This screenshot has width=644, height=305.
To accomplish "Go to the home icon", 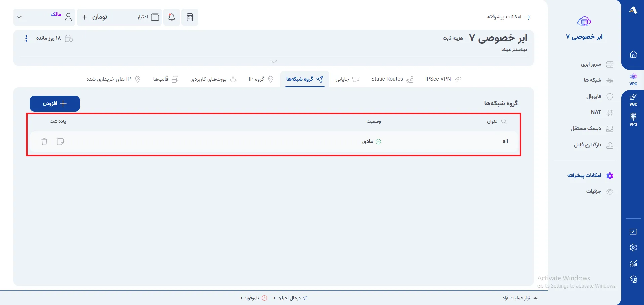I will 633,54.
